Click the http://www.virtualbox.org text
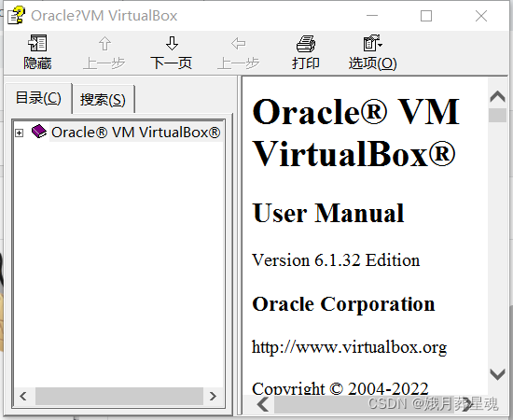Image resolution: width=513 pixels, height=420 pixels. tap(350, 347)
